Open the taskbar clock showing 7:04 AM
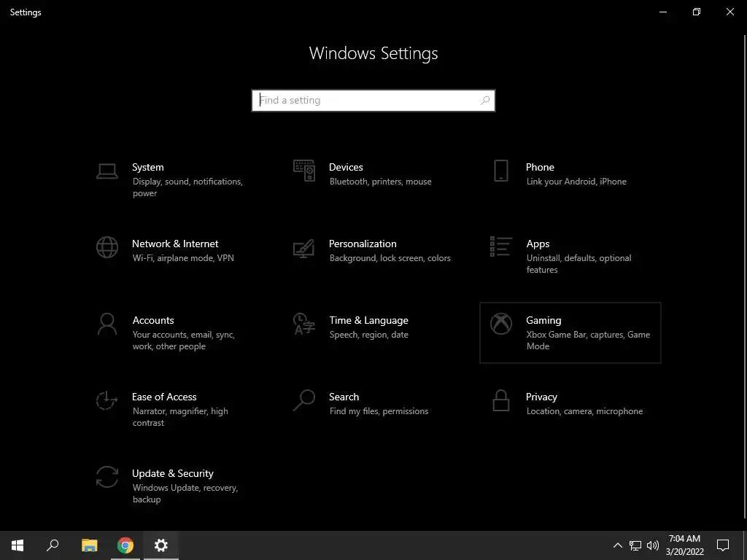The height and width of the screenshot is (560, 747). 684,545
